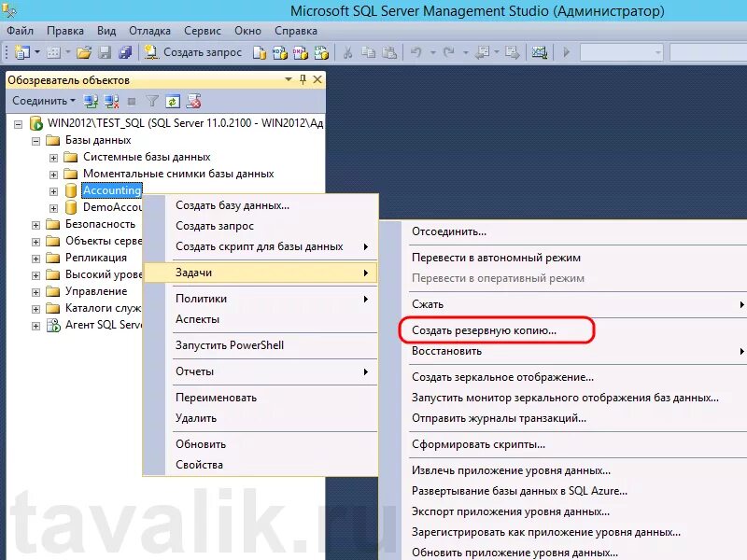Open the Справка menu
This screenshot has width=747, height=560.
click(296, 31)
